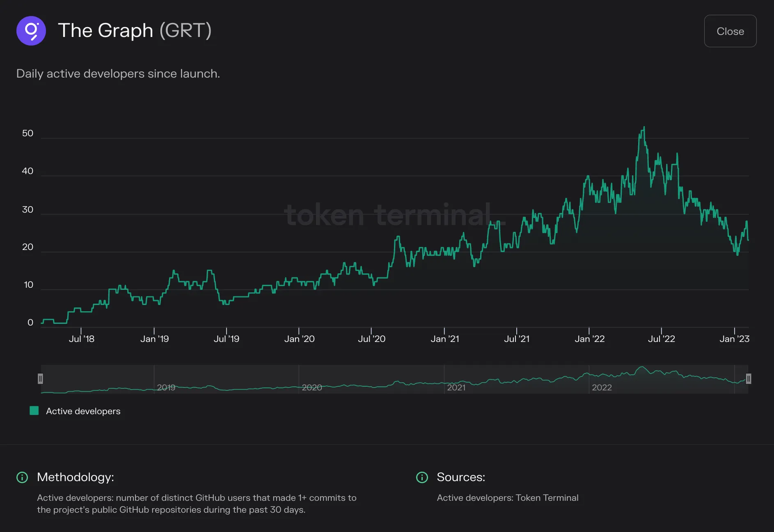Click the Jul '20 axis label
The width and height of the screenshot is (774, 532).
click(371, 339)
